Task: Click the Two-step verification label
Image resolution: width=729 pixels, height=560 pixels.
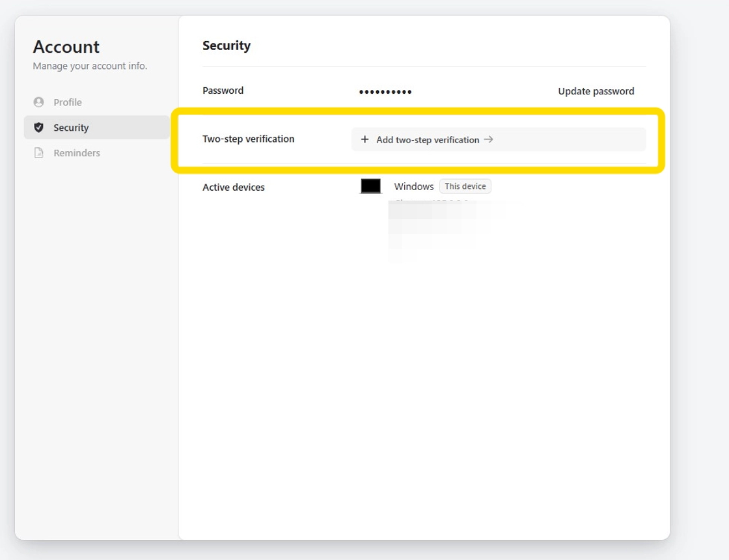Action: (x=248, y=139)
